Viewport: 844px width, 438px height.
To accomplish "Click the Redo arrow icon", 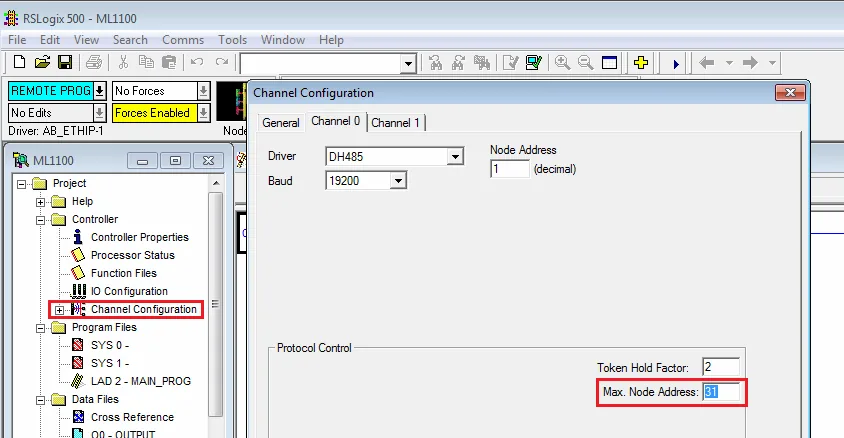I will (x=222, y=62).
